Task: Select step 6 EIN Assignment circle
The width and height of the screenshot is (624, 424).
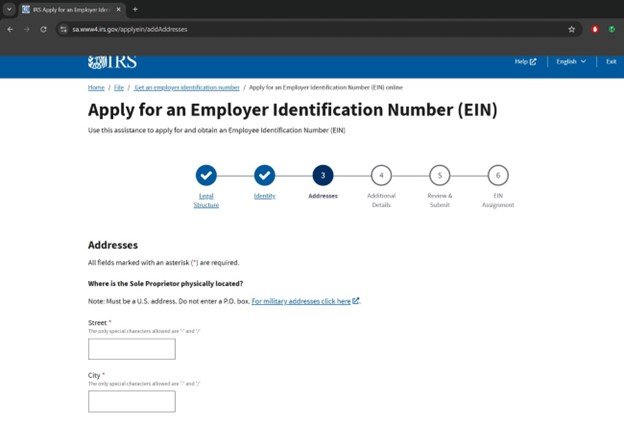Action: (498, 175)
